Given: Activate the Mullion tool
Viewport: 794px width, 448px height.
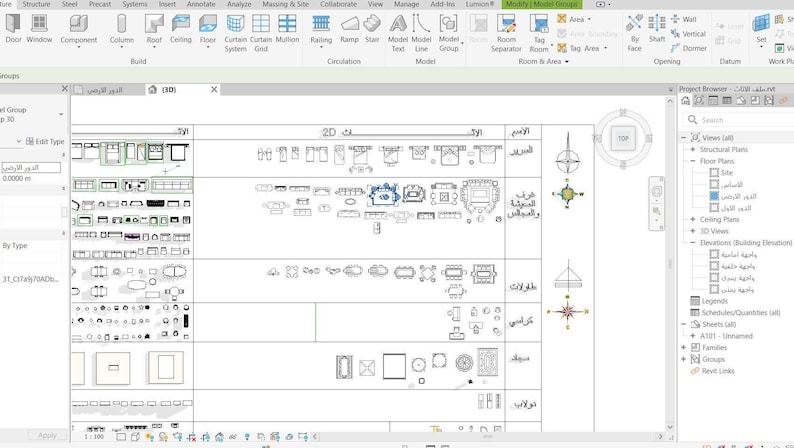Looking at the screenshot, I should point(287,28).
